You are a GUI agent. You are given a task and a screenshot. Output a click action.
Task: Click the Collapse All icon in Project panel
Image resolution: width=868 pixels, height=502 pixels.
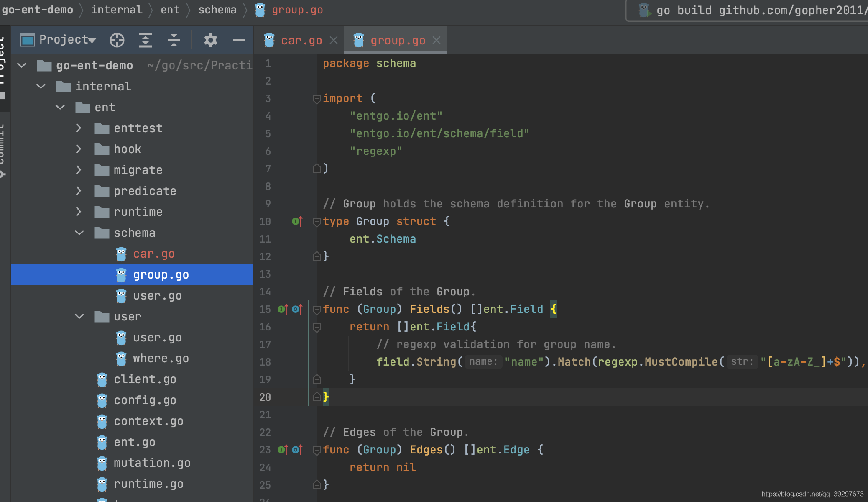click(x=174, y=40)
